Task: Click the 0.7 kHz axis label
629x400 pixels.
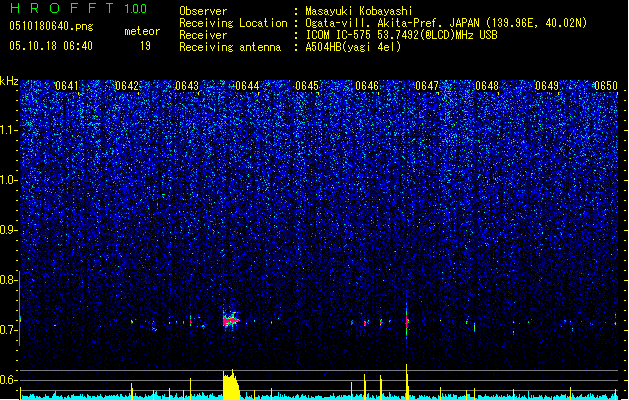Action: tap(8, 330)
